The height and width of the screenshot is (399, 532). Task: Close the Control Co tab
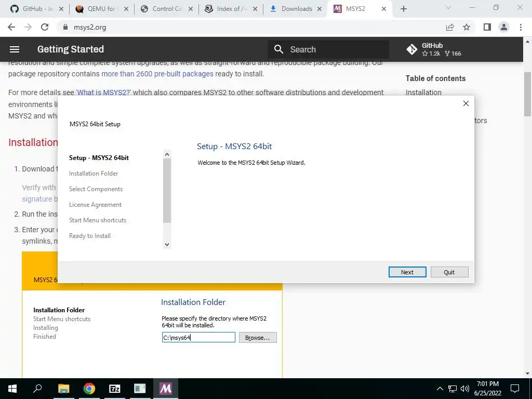pyautogui.click(x=191, y=9)
